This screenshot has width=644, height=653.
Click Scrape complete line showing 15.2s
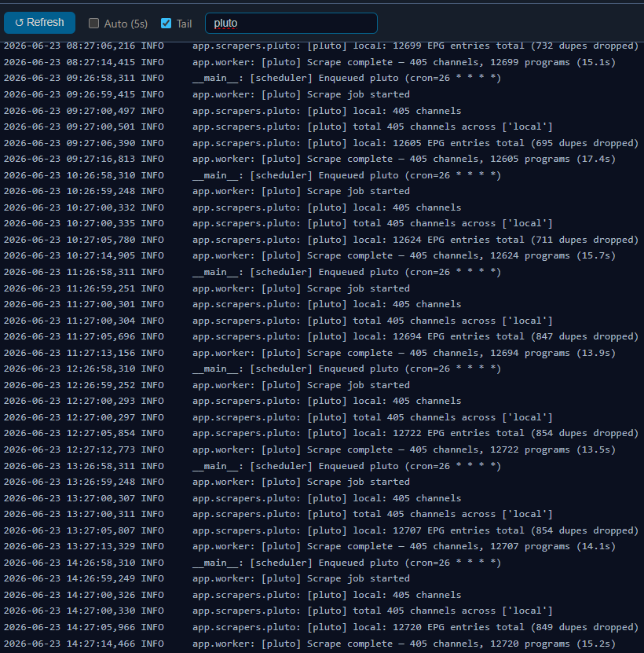click(x=309, y=644)
